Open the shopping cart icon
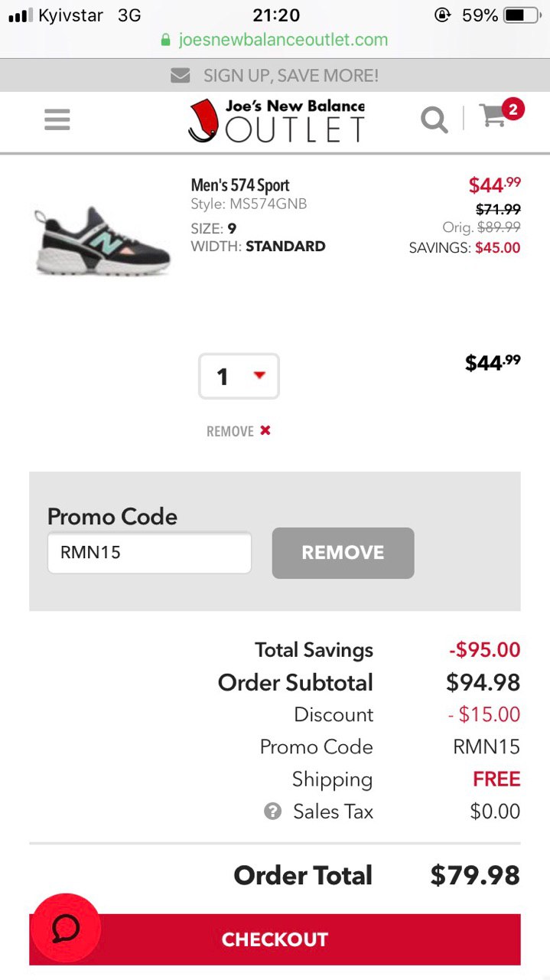 (493, 116)
